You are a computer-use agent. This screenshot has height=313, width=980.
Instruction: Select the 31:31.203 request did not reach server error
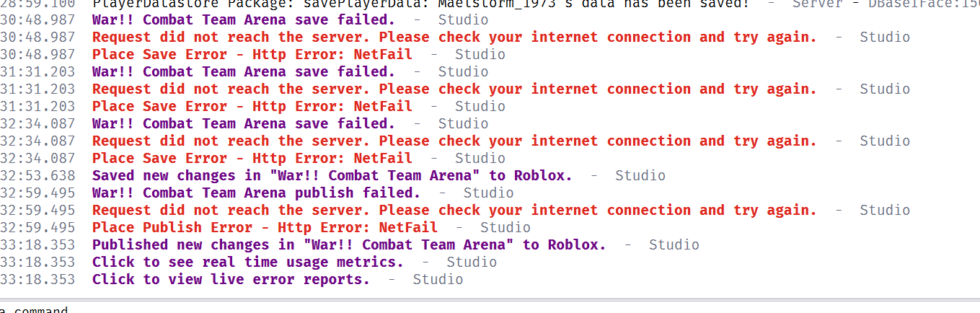pos(454,89)
